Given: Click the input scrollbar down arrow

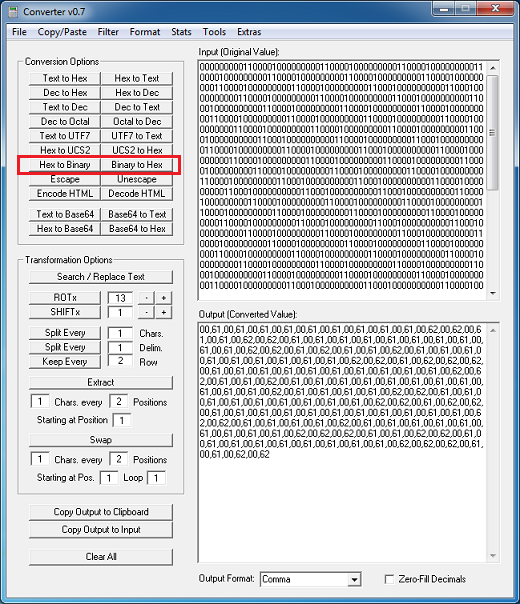Looking at the screenshot, I should click(493, 294).
